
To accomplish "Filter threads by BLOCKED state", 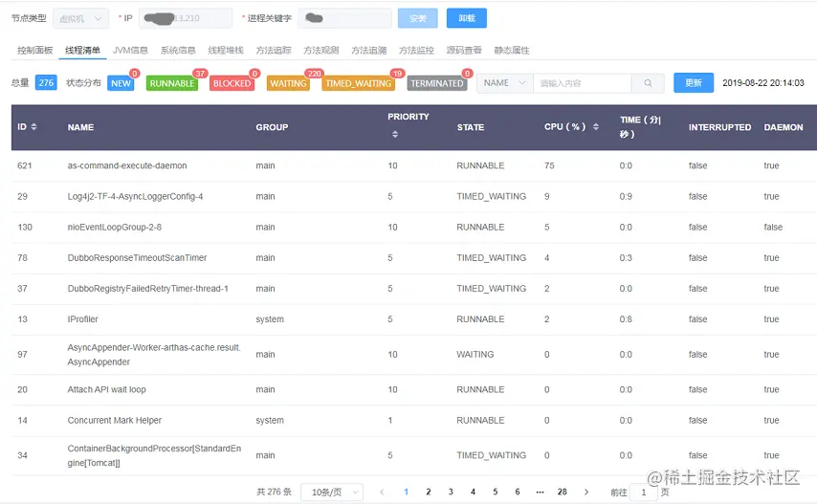I will [232, 83].
